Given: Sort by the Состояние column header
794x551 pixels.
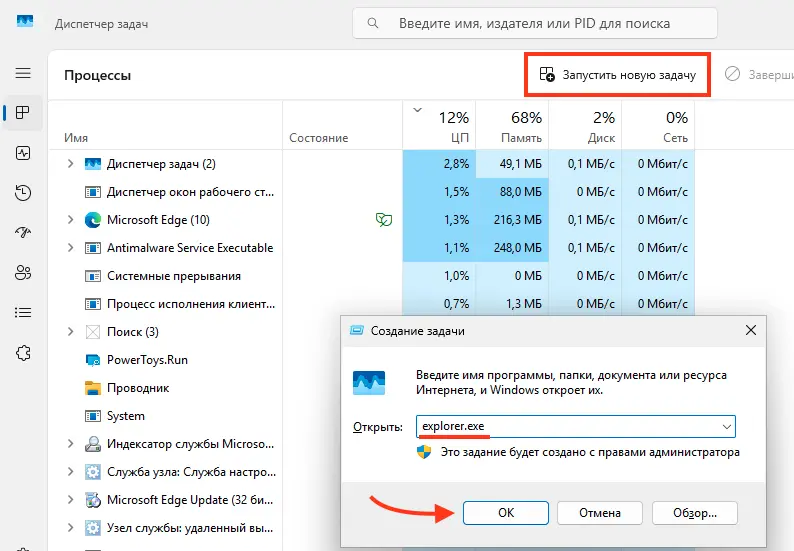Looking at the screenshot, I should pos(342,125).
